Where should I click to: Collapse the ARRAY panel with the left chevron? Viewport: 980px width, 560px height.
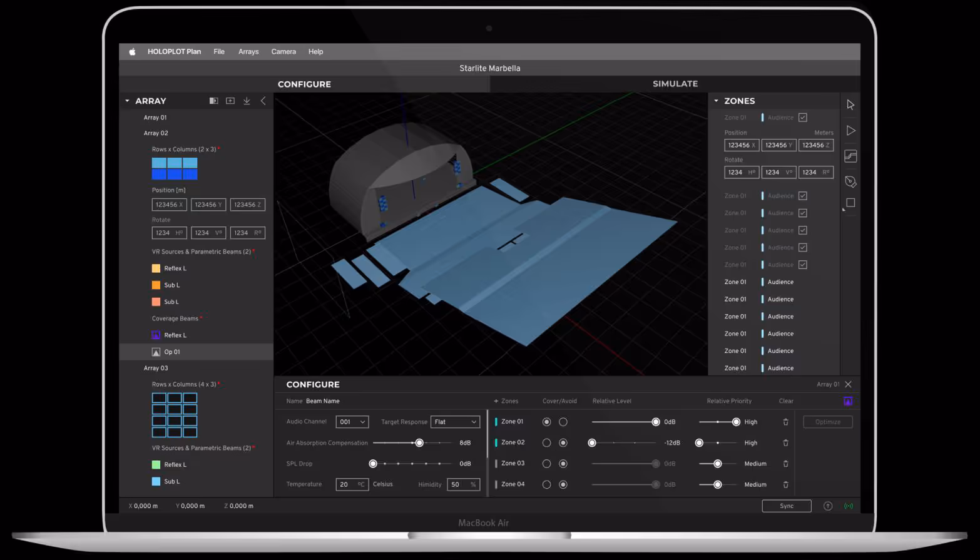263,101
